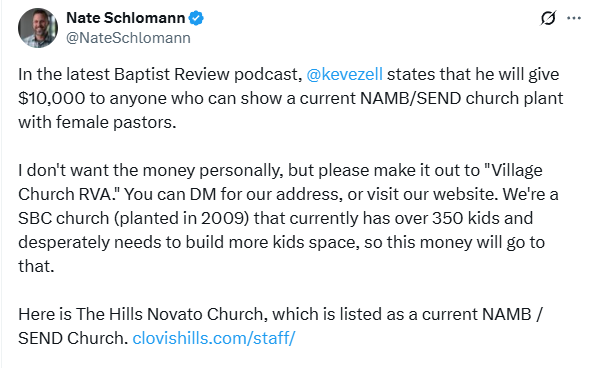596x368 pixels.
Task: Click the "NAMB/SEND church plant" phrase
Action: coord(461,98)
